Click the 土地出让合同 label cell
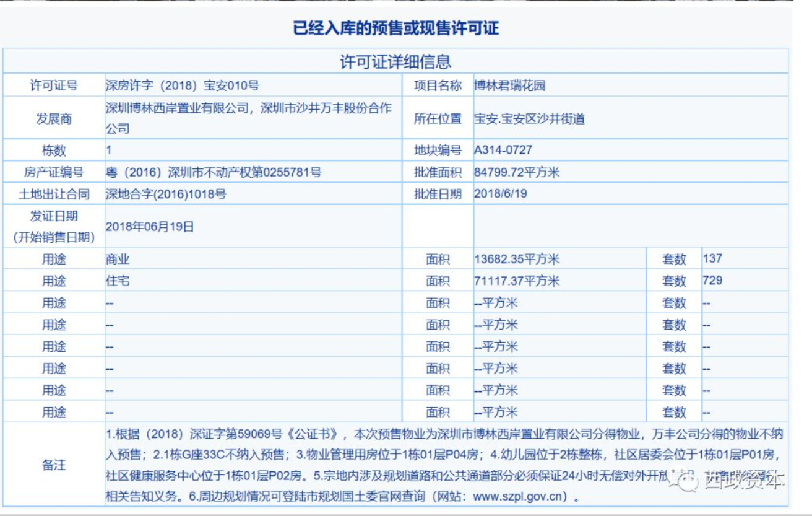The height and width of the screenshot is (516, 812). pyautogui.click(x=54, y=194)
